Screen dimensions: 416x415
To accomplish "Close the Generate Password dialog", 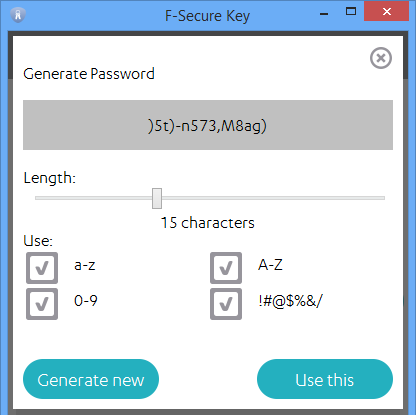I will [x=381, y=58].
